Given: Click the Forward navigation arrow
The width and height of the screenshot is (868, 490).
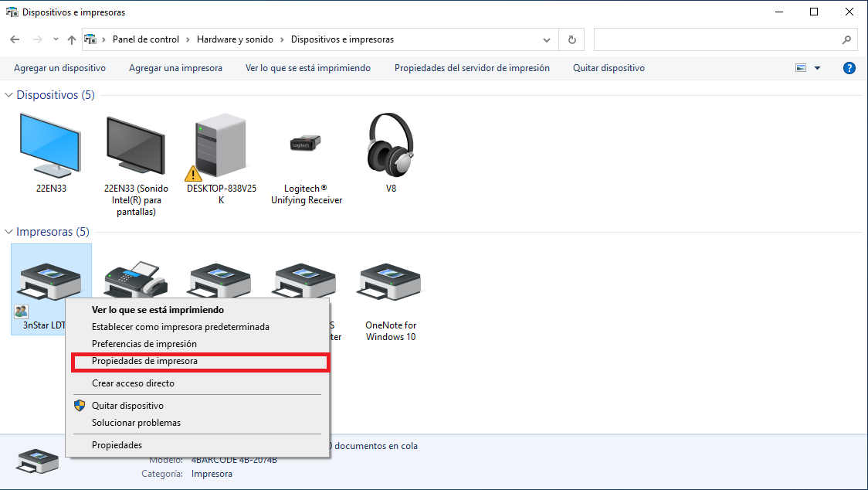Looking at the screenshot, I should tap(38, 39).
